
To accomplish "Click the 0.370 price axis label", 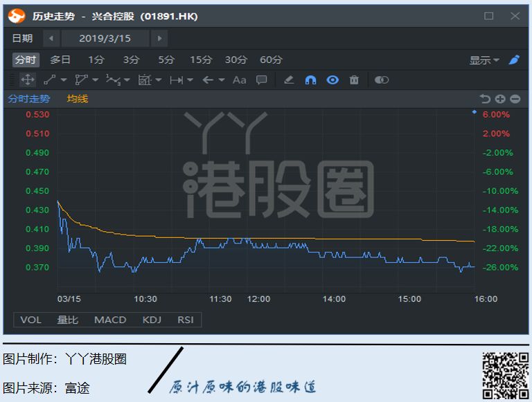I will click(x=37, y=268).
